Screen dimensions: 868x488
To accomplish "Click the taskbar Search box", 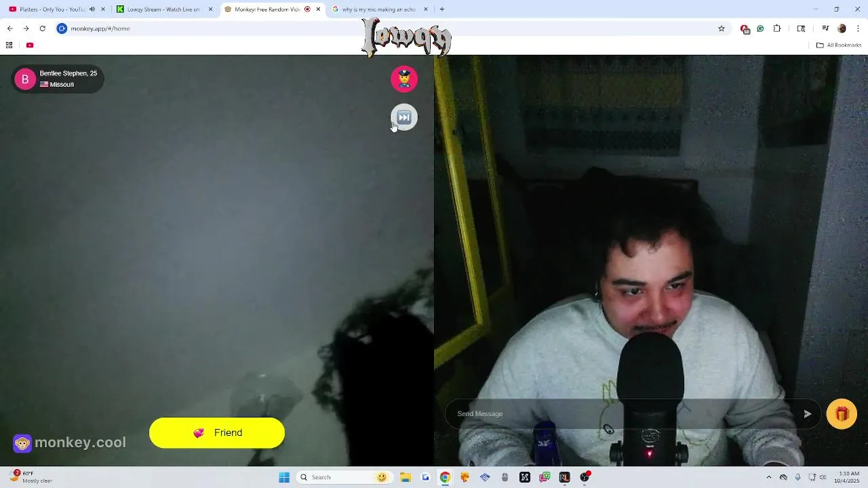I will coord(343,477).
